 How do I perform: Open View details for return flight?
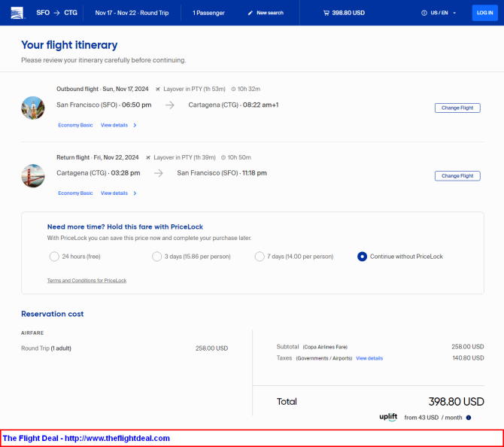point(114,193)
